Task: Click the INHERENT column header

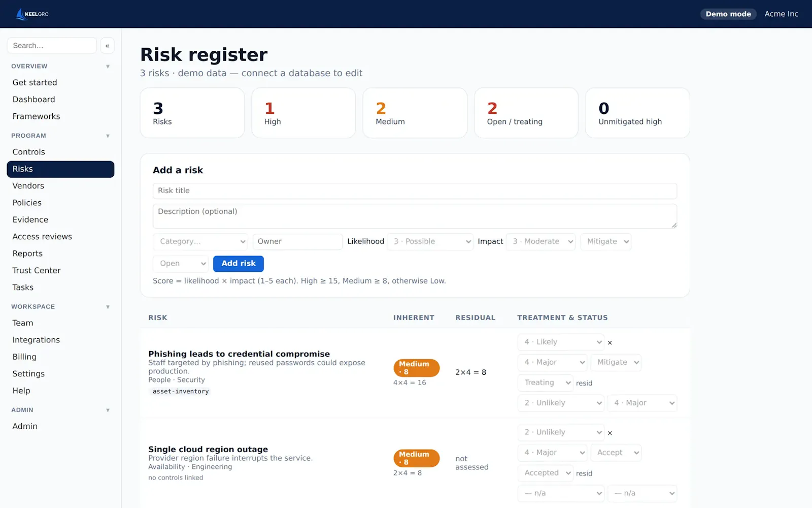Action: (x=414, y=318)
